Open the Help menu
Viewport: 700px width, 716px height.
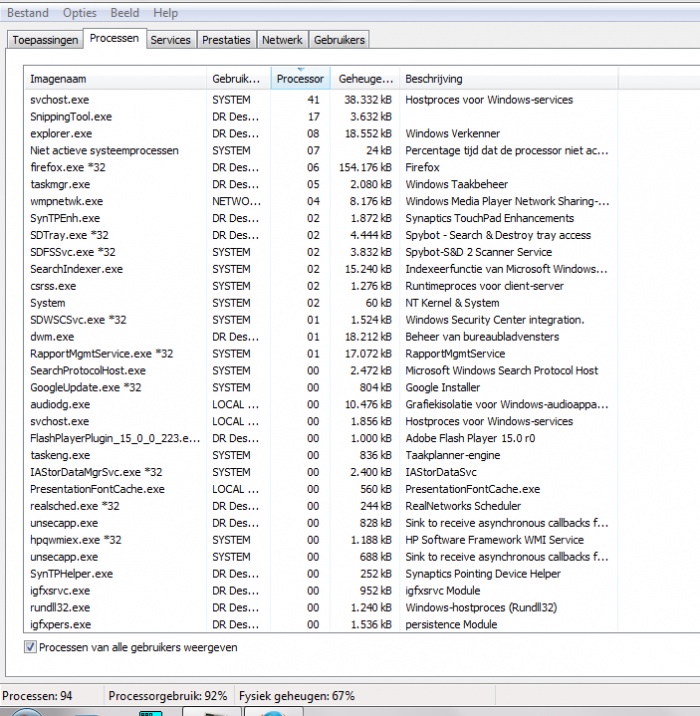[165, 13]
